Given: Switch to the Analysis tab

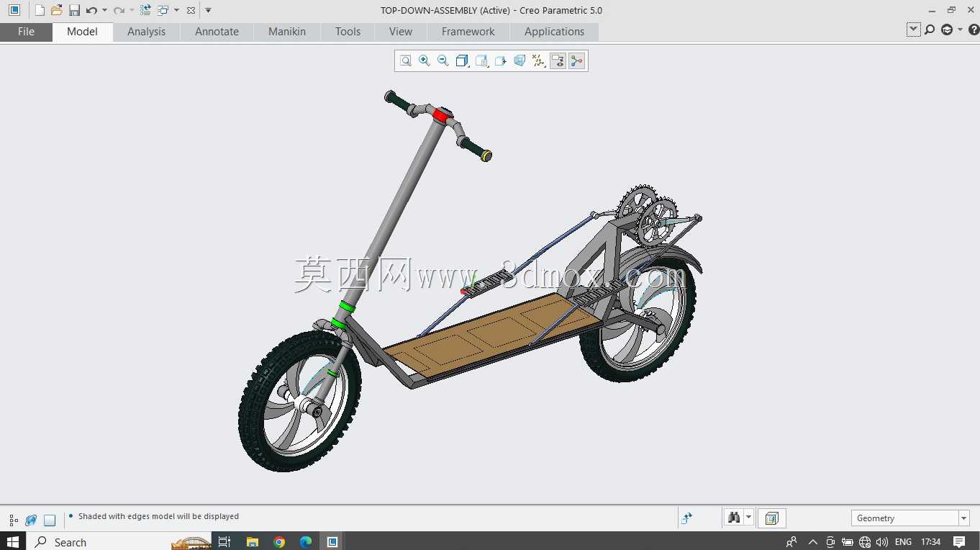Looking at the screenshot, I should click(x=146, y=32).
